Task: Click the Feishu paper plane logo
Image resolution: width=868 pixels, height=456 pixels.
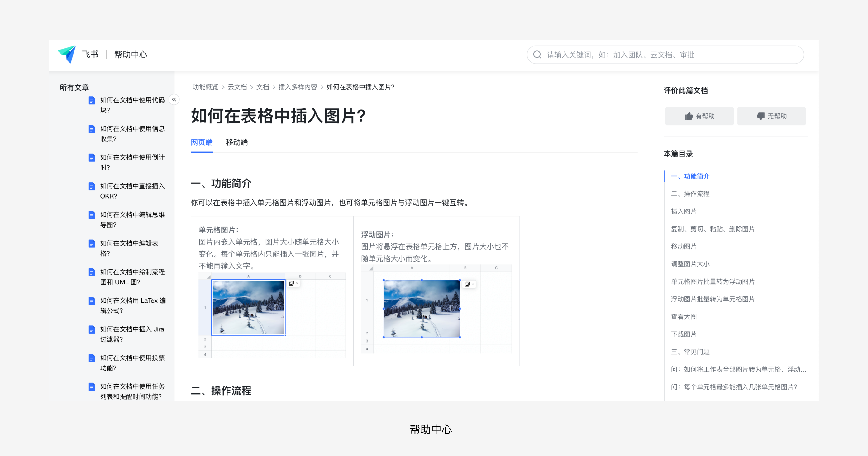Action: (67, 54)
